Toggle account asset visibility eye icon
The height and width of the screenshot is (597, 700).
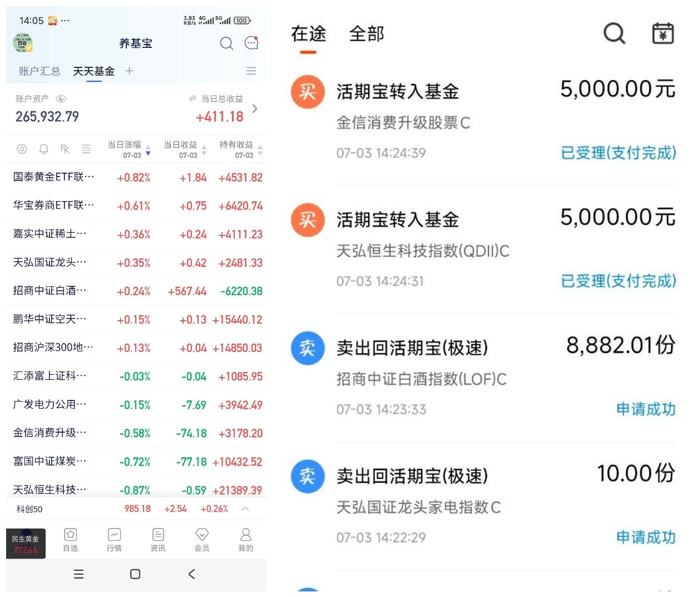[61, 99]
